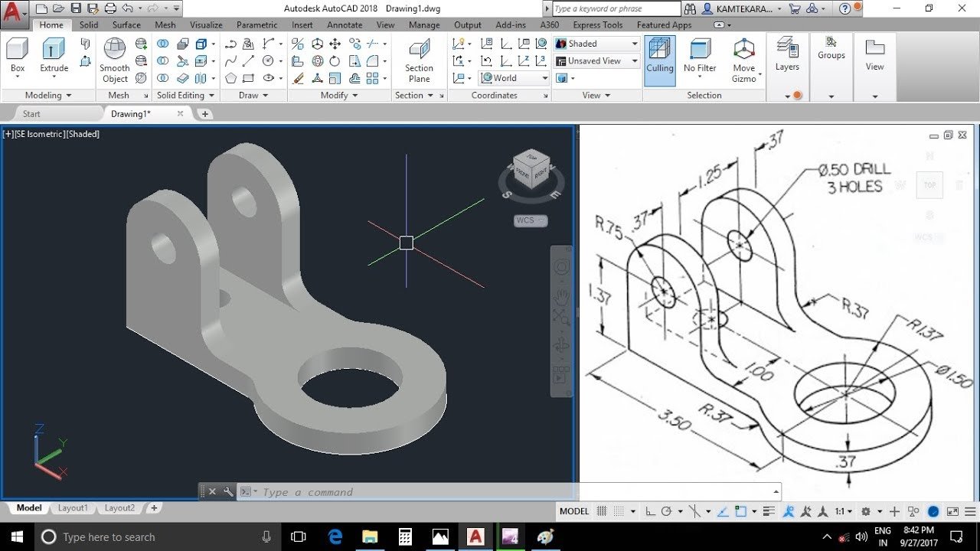Click the No Filter selection icon
The image size is (980, 551).
pos(700,55)
